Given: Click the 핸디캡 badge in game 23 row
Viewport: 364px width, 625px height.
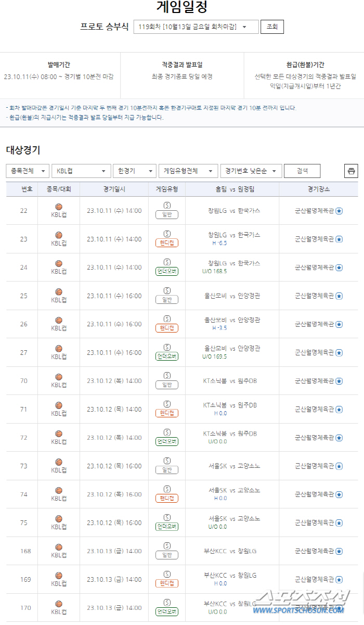Looking at the screenshot, I should pos(167,243).
